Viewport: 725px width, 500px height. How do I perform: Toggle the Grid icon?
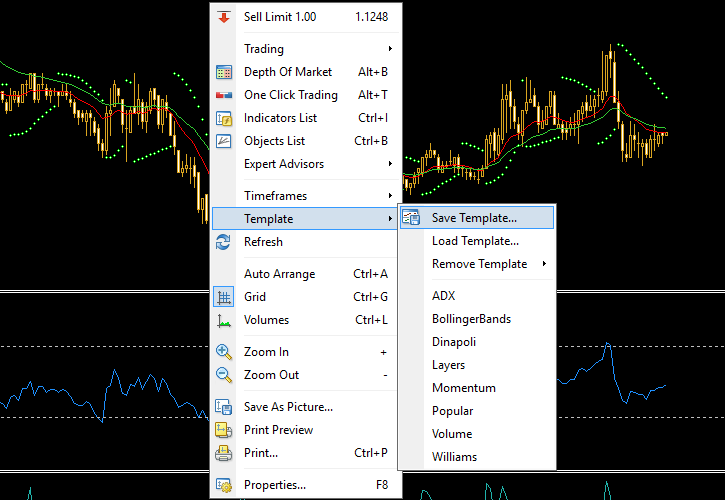[x=224, y=297]
